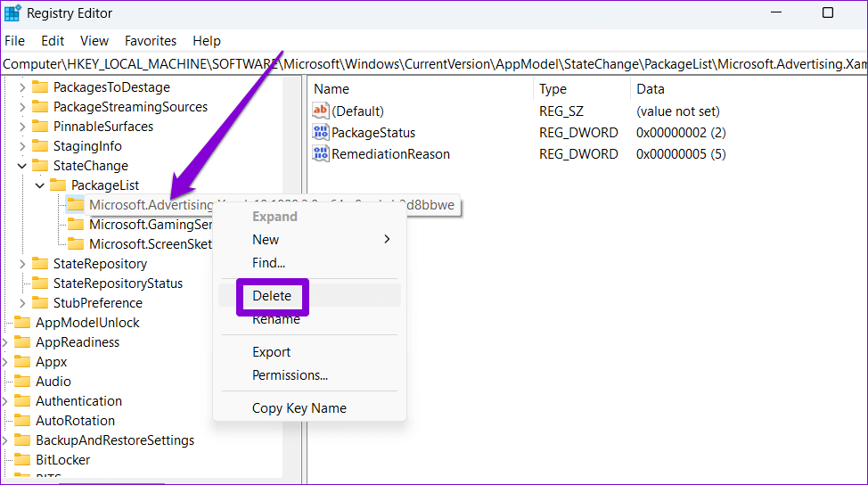
Task: Collapse the PackageList key
Action: pyautogui.click(x=40, y=185)
